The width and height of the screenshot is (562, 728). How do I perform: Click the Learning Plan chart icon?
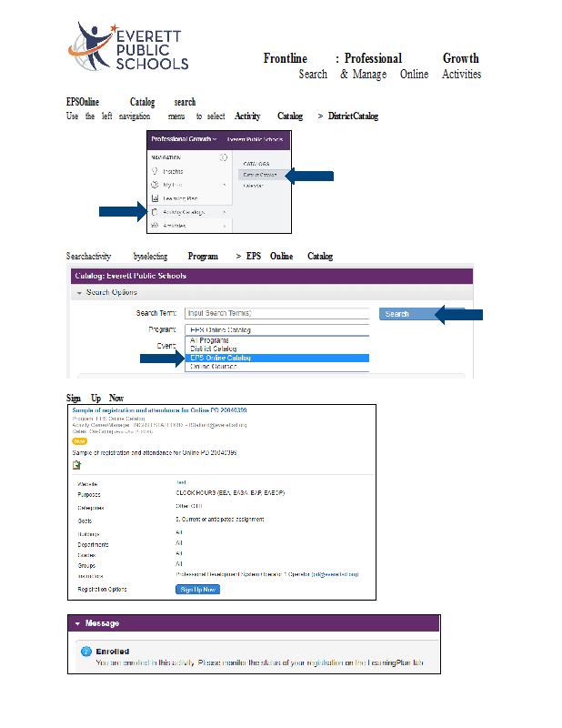[155, 198]
